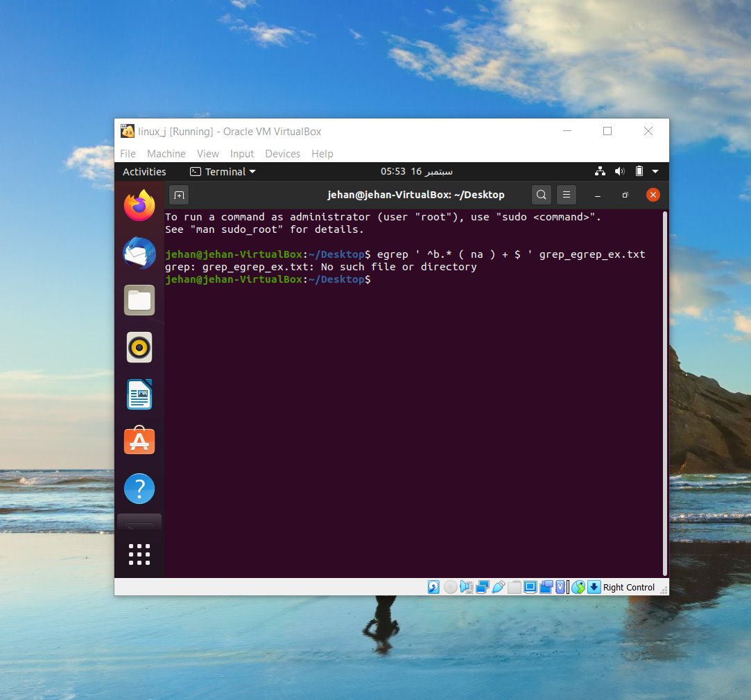Open the terminal search function

[542, 195]
